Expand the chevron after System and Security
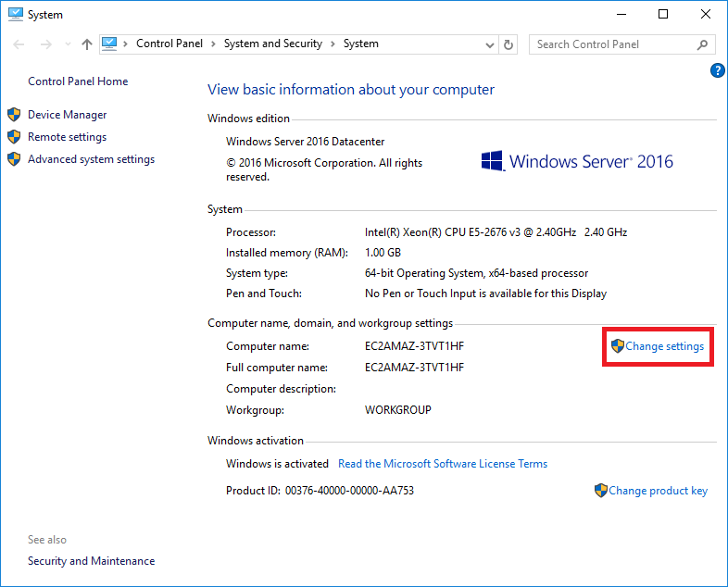728x587 pixels. 333,44
